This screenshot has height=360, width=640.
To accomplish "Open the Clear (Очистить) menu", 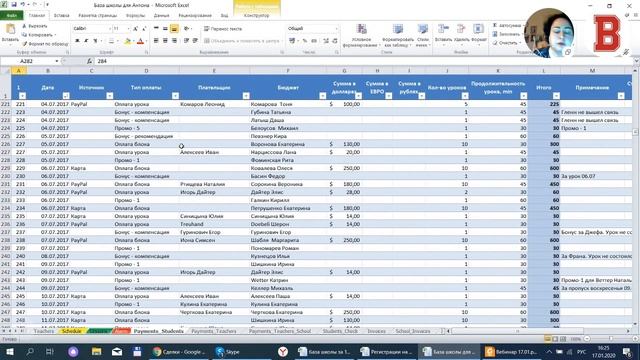I will 507,43.
